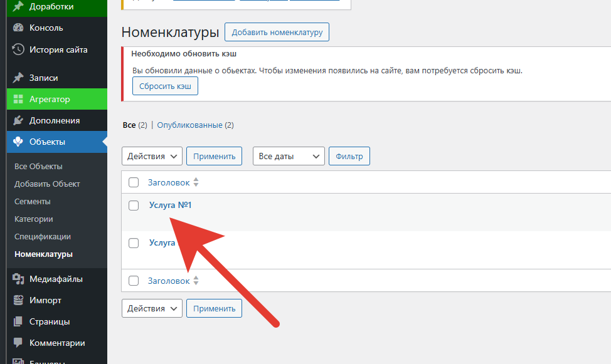Image resolution: width=611 pixels, height=364 pixels.
Task: Check the Услуга №1 row checkbox
Action: (134, 205)
